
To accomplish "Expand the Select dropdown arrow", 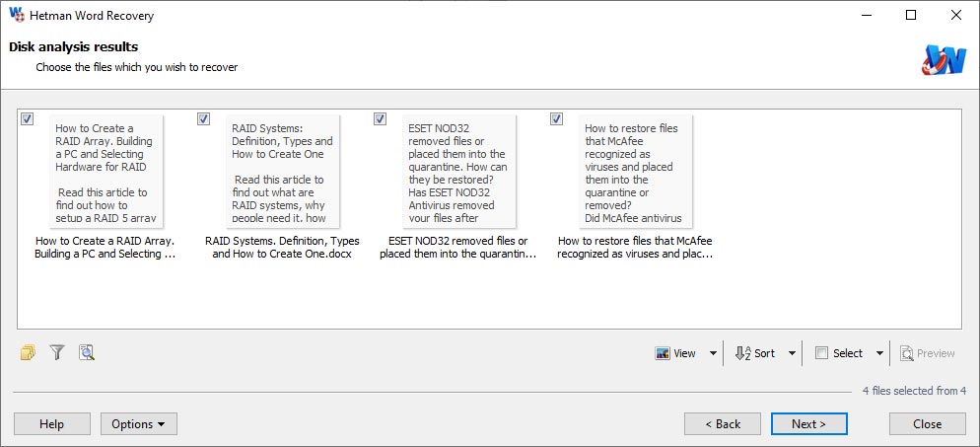I will (879, 353).
